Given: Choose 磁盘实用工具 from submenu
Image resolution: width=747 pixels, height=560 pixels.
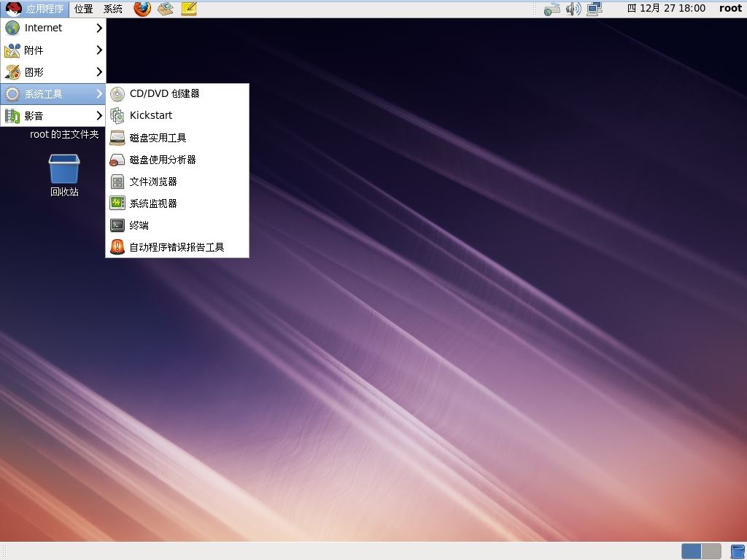Looking at the screenshot, I should pos(177,138).
